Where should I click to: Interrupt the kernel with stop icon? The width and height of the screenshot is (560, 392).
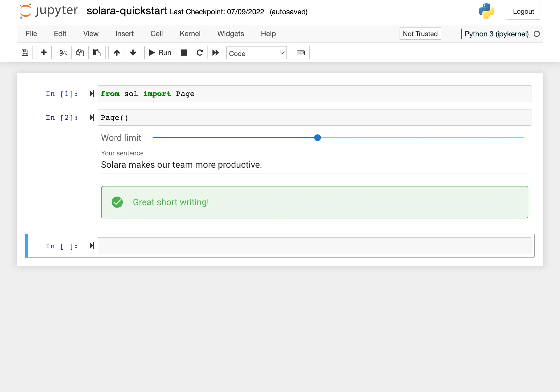click(184, 53)
